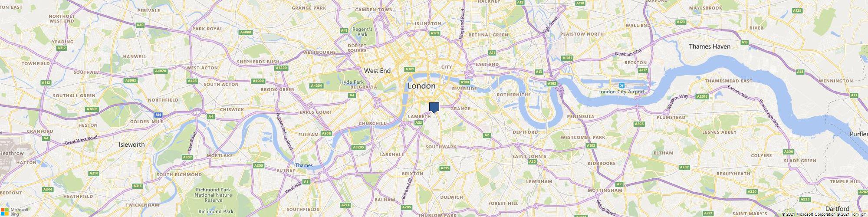Image resolution: width=868 pixels, height=217 pixels.
Task: Click the Dartford town label
Action: [837, 209]
